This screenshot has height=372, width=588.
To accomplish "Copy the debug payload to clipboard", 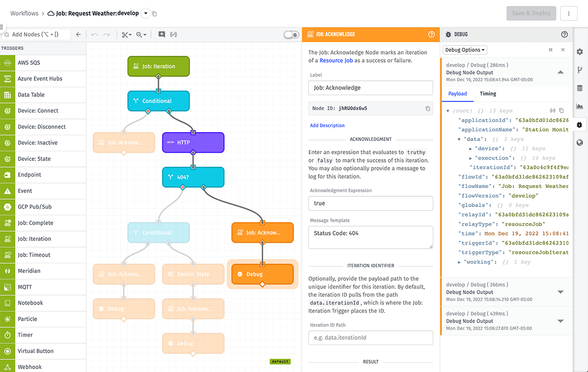I will pyautogui.click(x=562, y=111).
